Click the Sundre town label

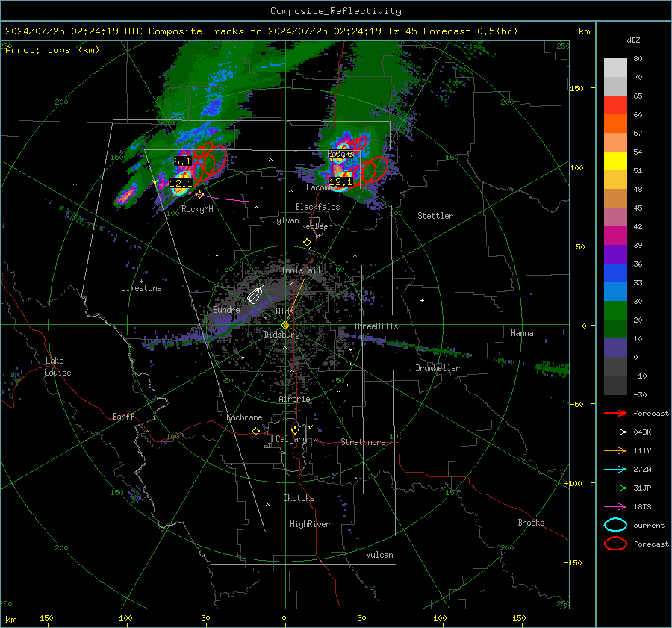226,309
